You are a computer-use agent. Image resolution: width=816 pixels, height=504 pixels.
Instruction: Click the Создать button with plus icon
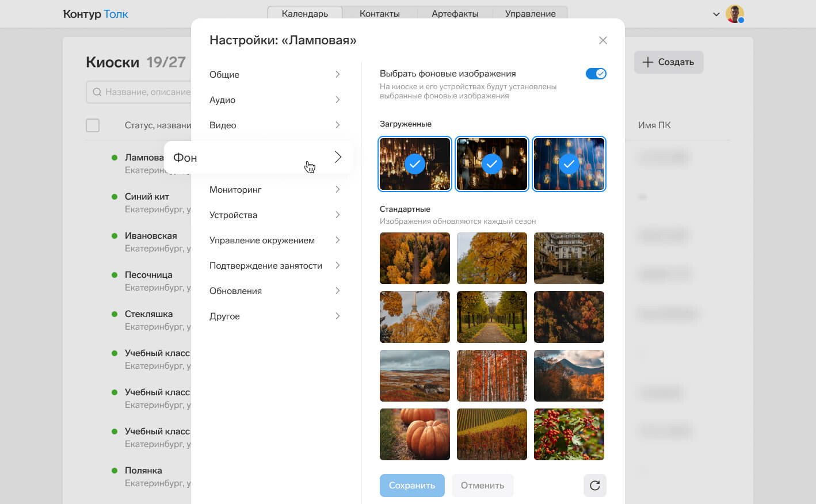(668, 62)
